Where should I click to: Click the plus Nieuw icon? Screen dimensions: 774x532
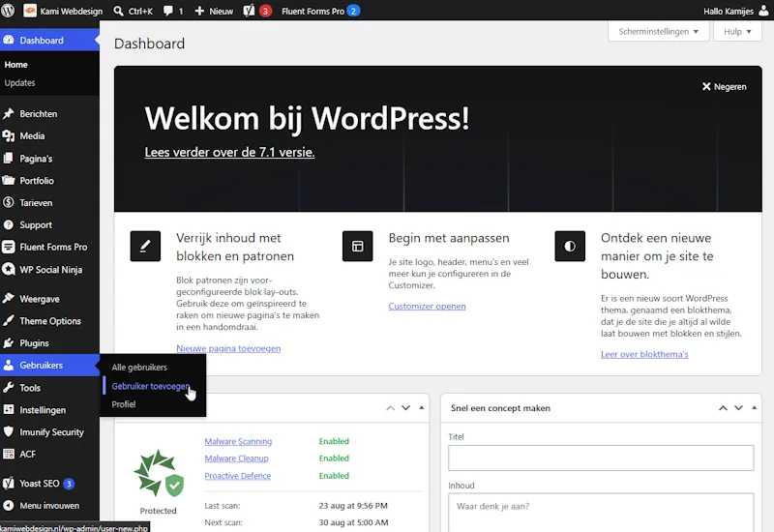(199, 11)
